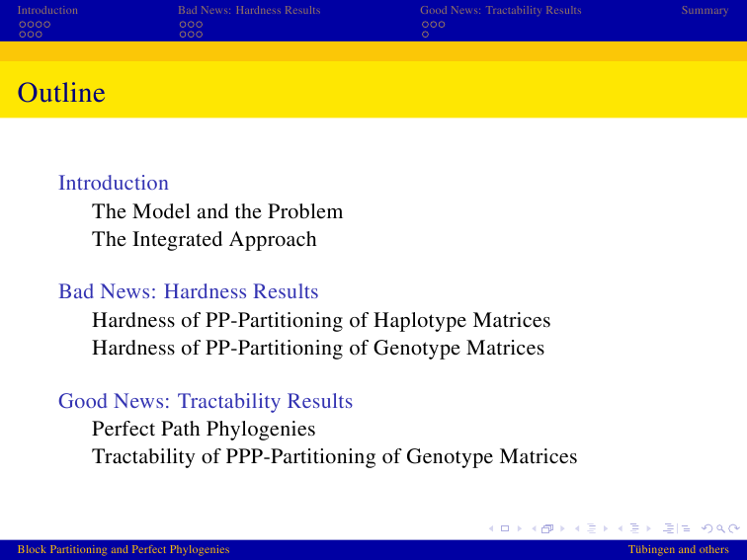
Task: Click the stacked frames navigation icon
Action: pyautogui.click(x=547, y=528)
